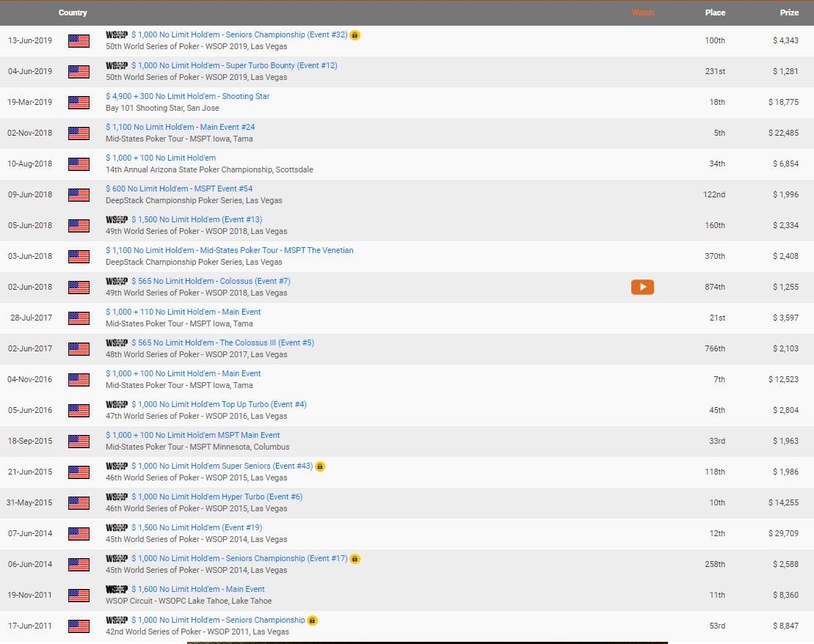This screenshot has width=814, height=644.
Task: Click US flag in 07-Jun-2014 row
Action: (79, 533)
